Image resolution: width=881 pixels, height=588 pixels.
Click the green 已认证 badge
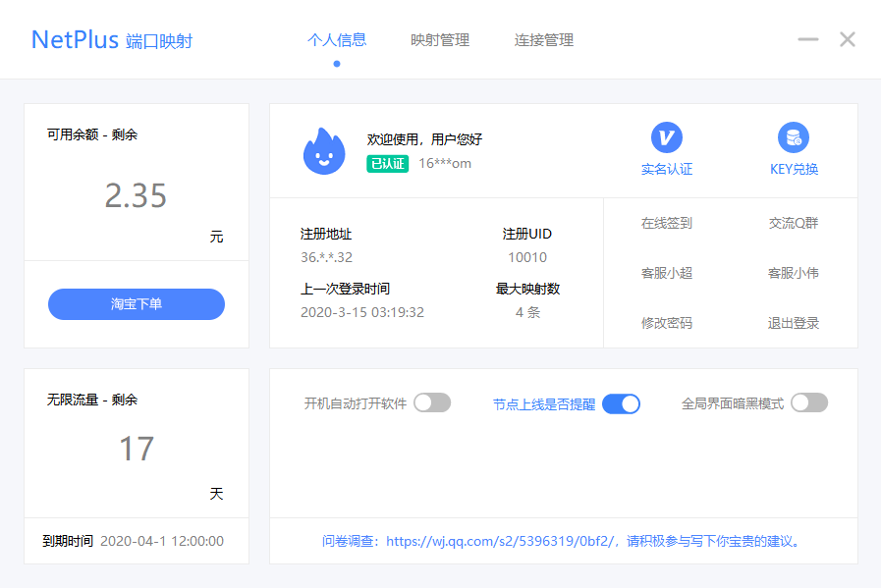(x=387, y=163)
